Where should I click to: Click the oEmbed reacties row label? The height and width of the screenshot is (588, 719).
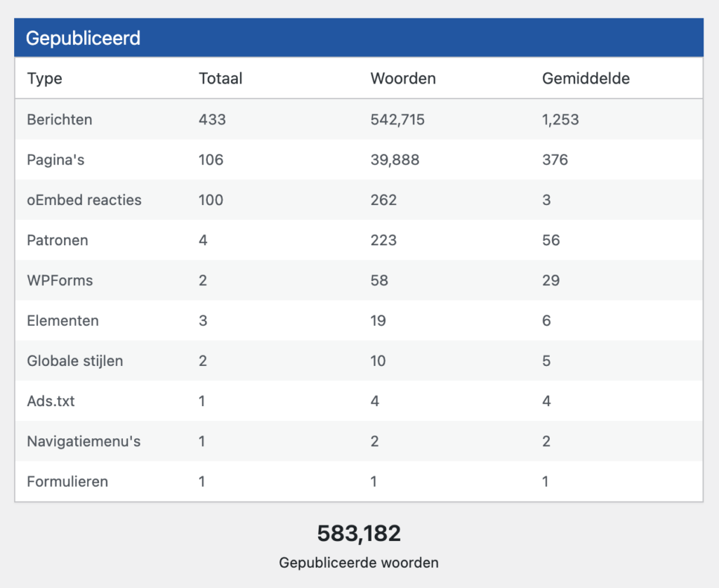(x=84, y=200)
